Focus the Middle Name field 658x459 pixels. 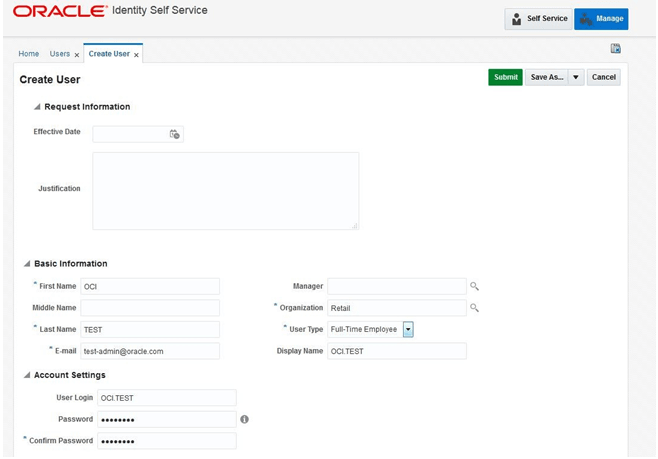click(150, 308)
